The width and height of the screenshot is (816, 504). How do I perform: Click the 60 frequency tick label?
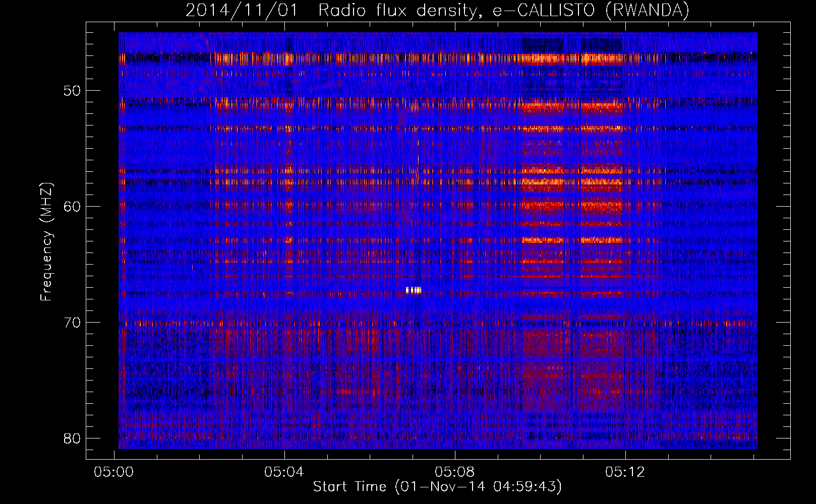pos(72,207)
